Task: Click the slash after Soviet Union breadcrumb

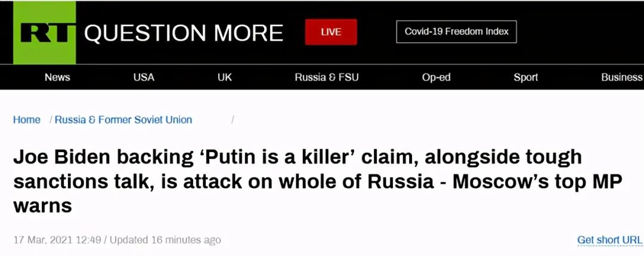Action: [233, 120]
